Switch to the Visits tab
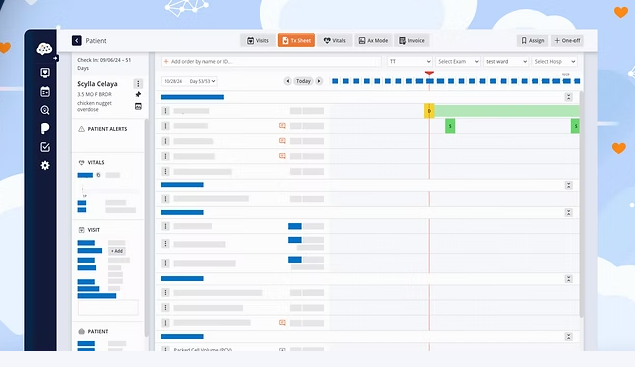This screenshot has width=635, height=367. coord(258,41)
